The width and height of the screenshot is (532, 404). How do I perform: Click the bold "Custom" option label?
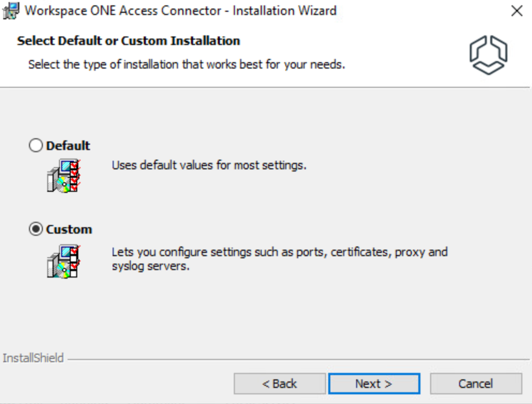(69, 229)
